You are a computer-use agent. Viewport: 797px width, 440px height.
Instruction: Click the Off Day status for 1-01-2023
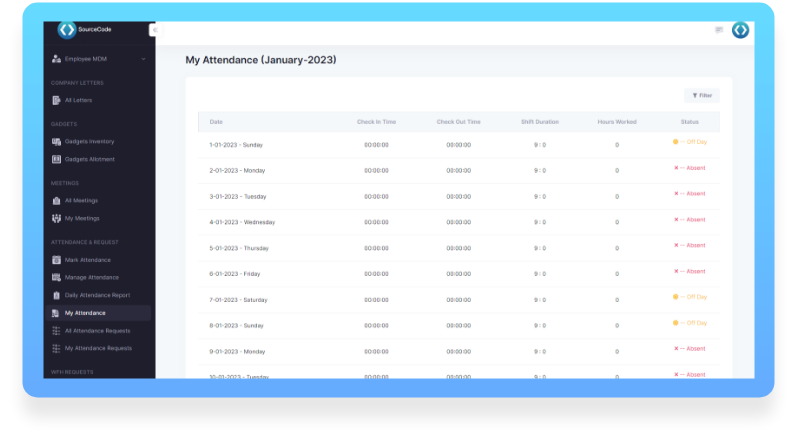(690, 142)
